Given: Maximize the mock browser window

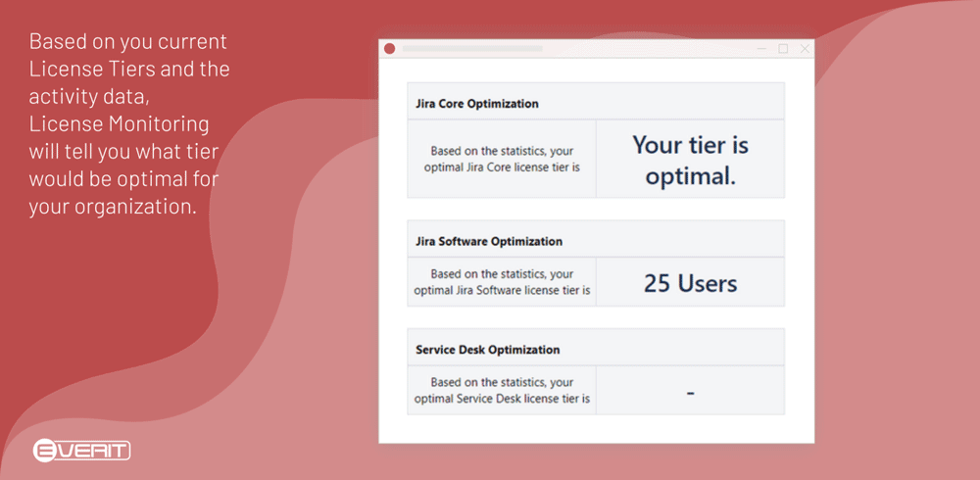Looking at the screenshot, I should tap(783, 49).
